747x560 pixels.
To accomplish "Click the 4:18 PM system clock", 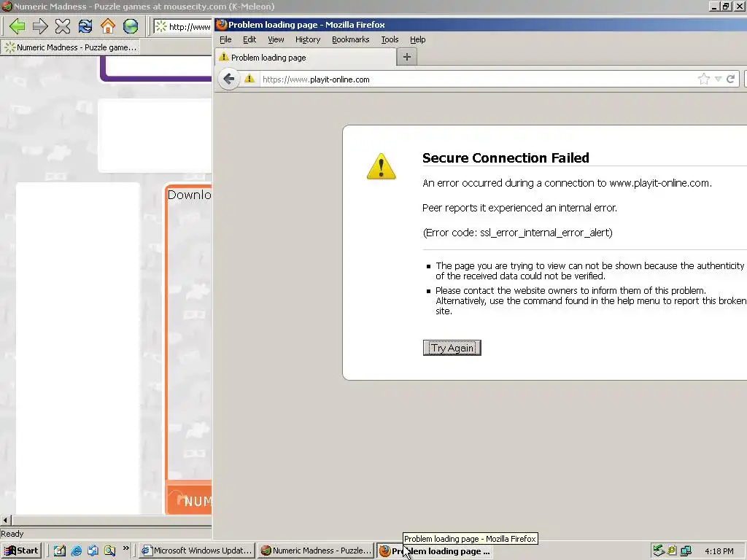I will tap(719, 551).
